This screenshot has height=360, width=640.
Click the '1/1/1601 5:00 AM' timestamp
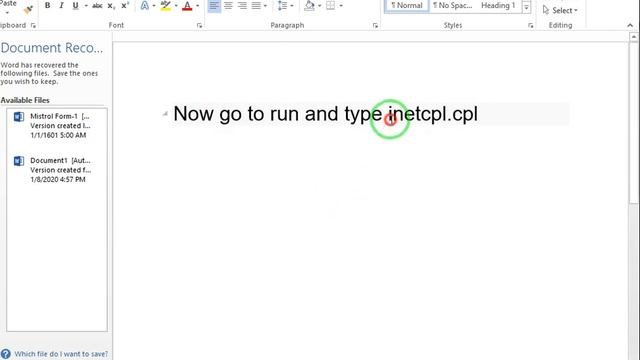coord(58,135)
